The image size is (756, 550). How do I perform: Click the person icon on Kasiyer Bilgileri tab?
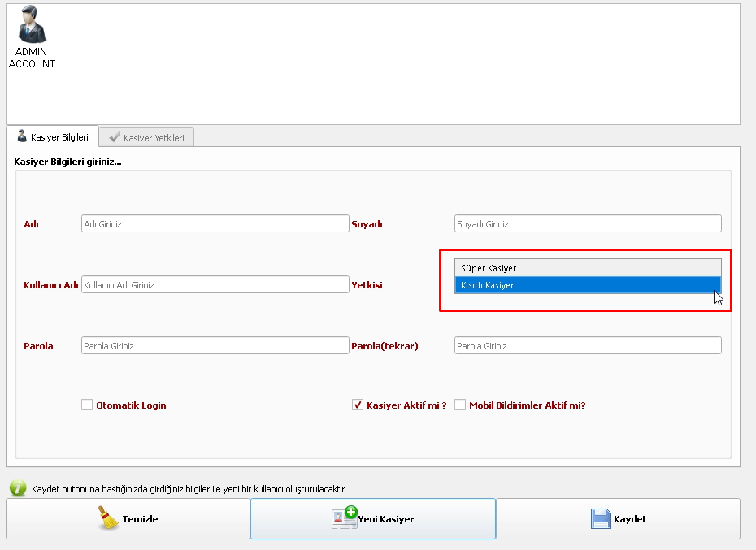coord(22,136)
